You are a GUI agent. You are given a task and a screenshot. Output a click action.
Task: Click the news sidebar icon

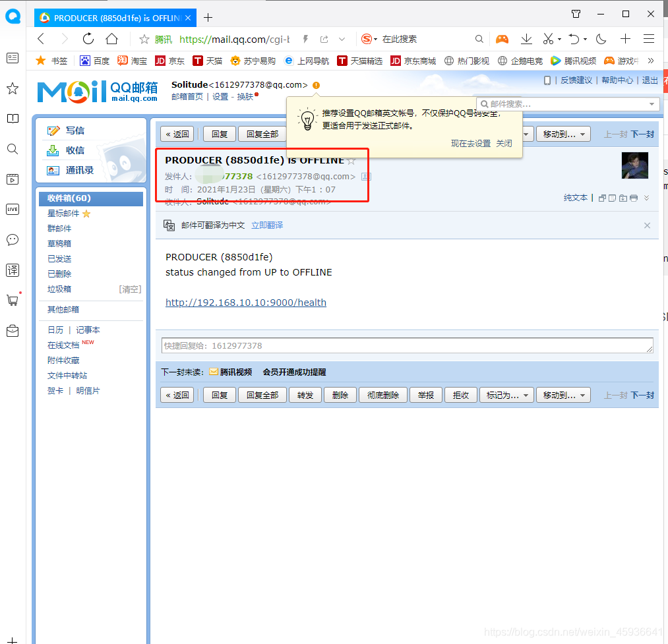click(13, 58)
